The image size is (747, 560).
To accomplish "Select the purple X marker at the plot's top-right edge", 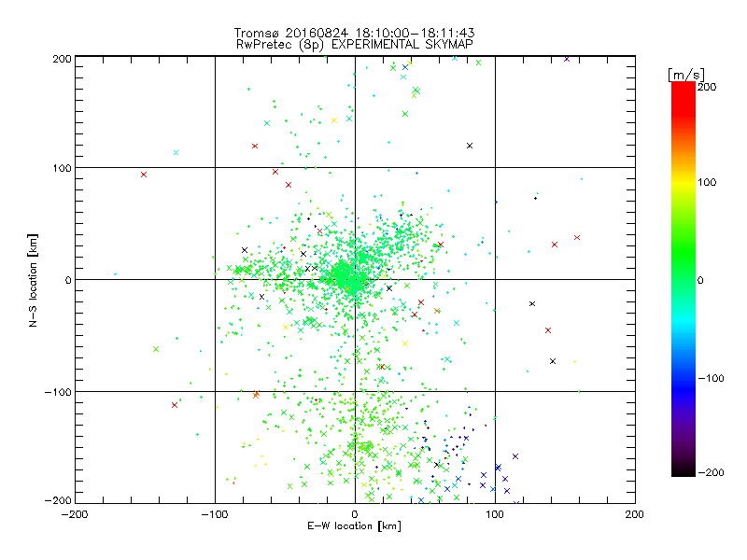I will pos(567,59).
